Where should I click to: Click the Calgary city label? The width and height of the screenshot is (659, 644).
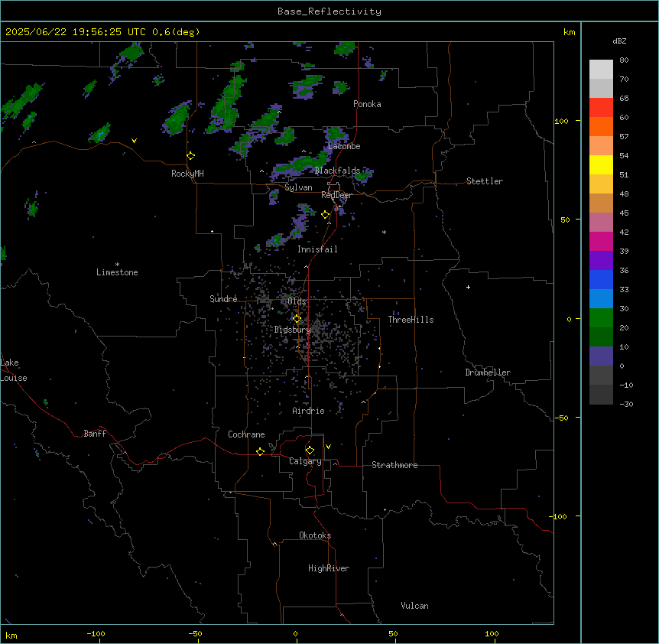point(305,461)
